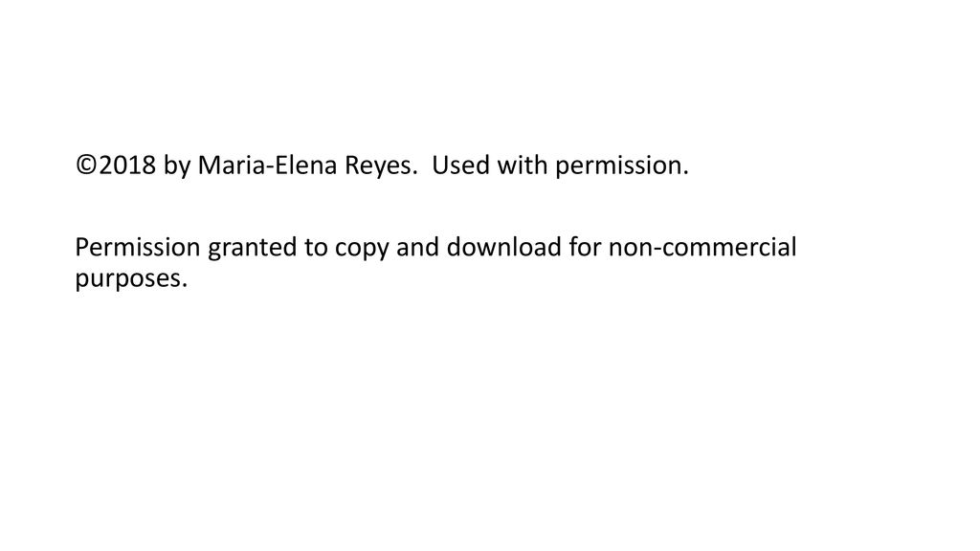This screenshot has width=980, height=551.
Task: Click the word granted
Action: pyautogui.click(x=253, y=249)
